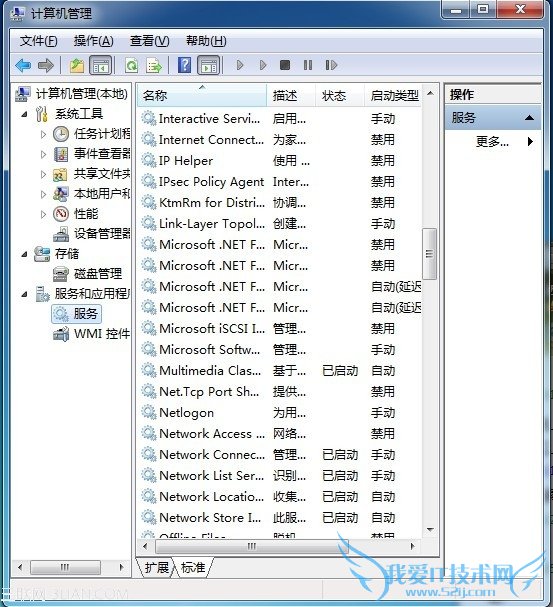Viewport: 553px width, 607px height.
Task: Click the Start service play icon
Action: [x=240, y=65]
